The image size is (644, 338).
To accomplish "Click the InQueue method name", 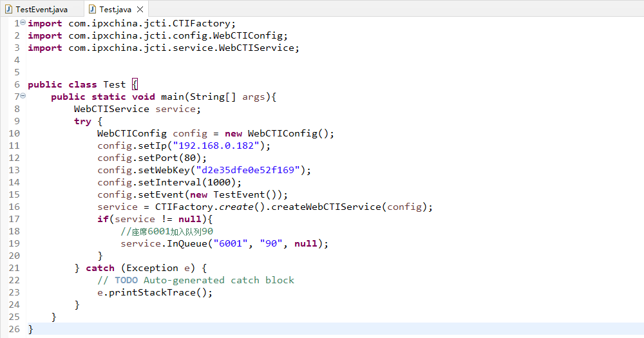I will pyautogui.click(x=190, y=243).
